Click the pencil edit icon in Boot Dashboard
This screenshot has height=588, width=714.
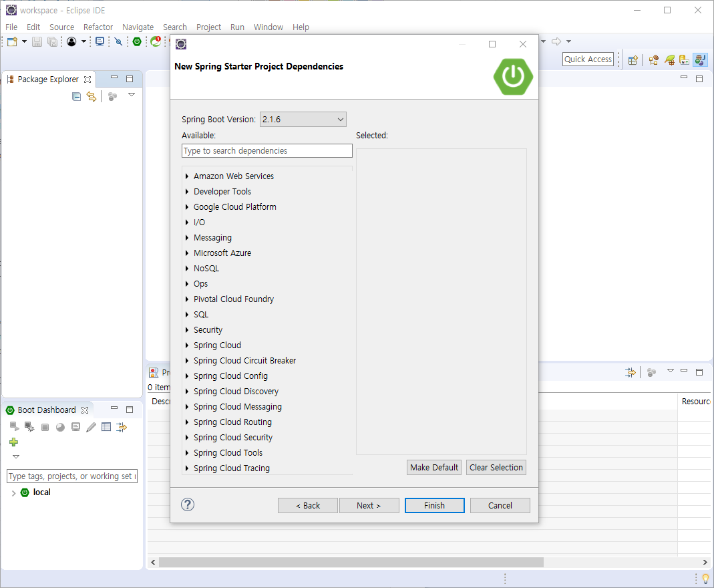[91, 427]
